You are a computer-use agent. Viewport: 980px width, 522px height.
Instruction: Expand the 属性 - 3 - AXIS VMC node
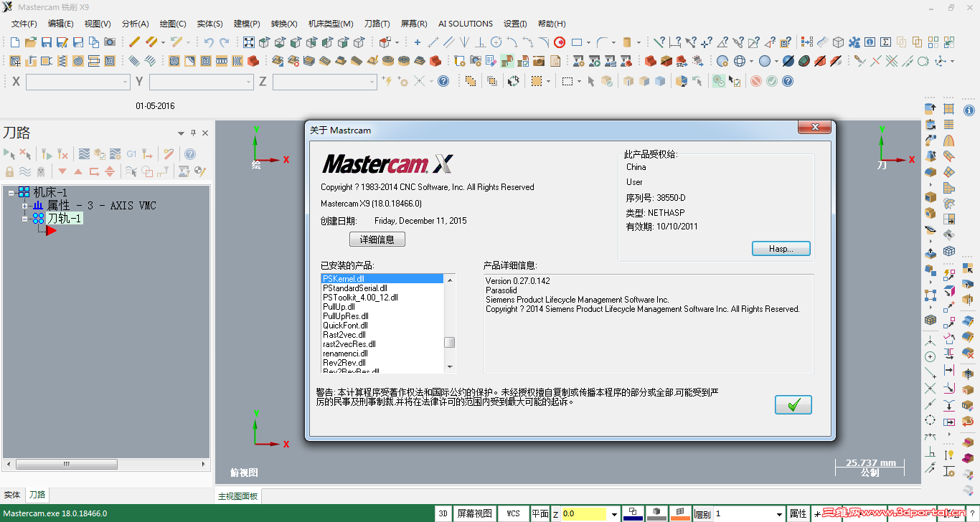pyautogui.click(x=25, y=206)
